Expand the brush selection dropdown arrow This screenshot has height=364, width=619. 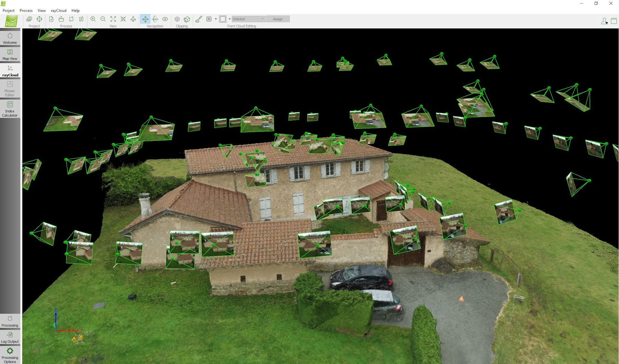click(x=216, y=19)
